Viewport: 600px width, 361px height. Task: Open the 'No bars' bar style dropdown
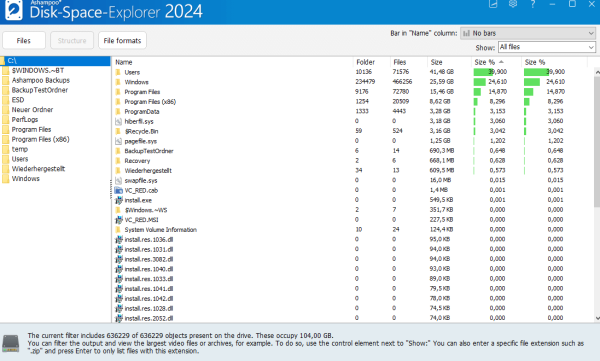(528, 33)
